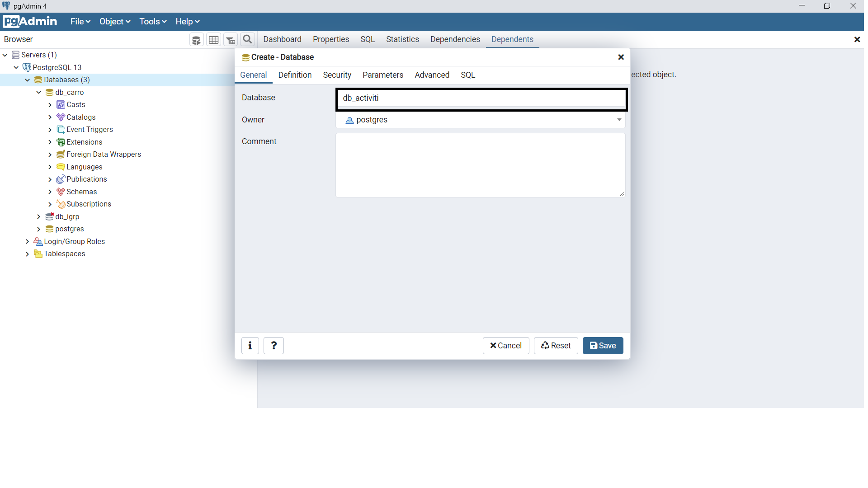Open the Statistics tab in main panel
Screen dimensions: 868x488
coord(402,39)
